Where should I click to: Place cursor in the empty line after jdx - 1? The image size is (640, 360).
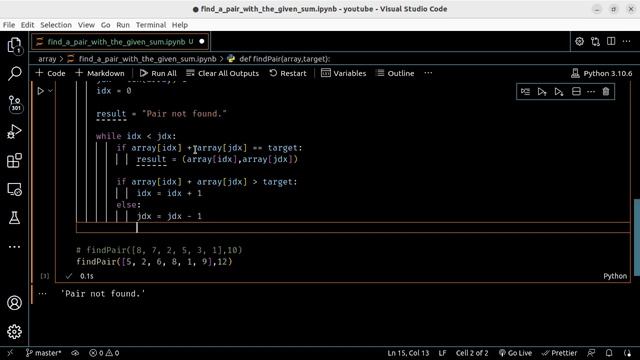pyautogui.click(x=353, y=228)
